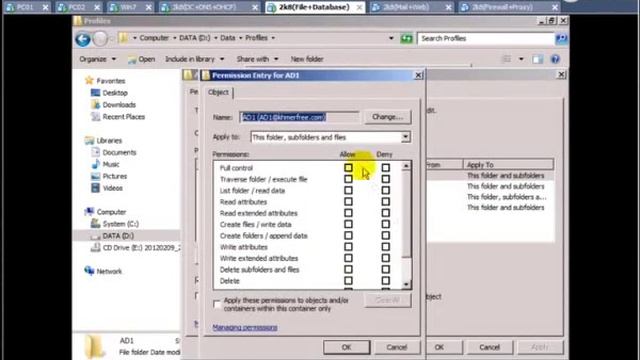Allow Write attributes permission

[348, 247]
